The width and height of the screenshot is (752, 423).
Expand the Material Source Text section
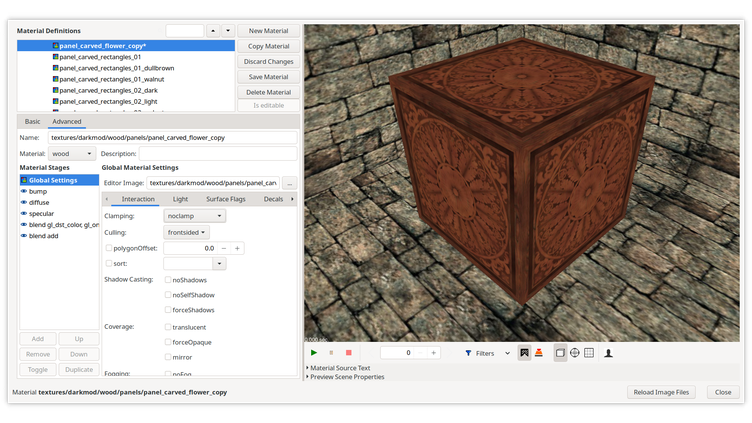(x=340, y=368)
